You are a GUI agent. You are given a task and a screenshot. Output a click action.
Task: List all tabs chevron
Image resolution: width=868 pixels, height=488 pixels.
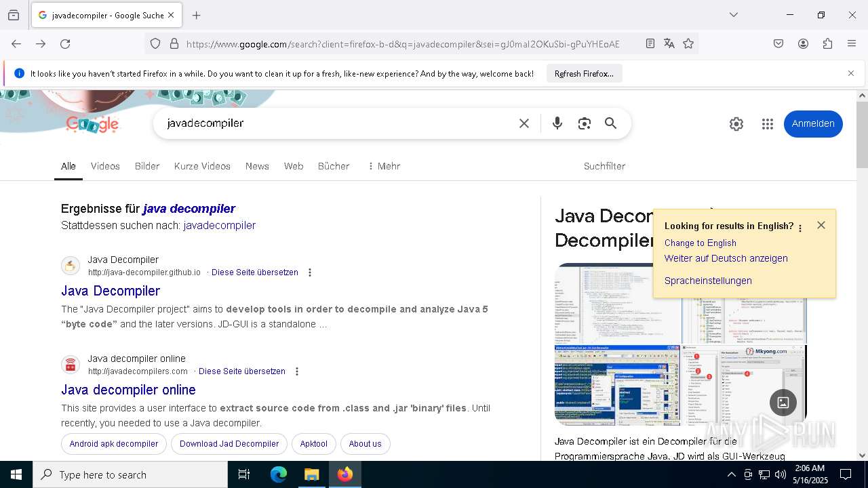pyautogui.click(x=733, y=15)
